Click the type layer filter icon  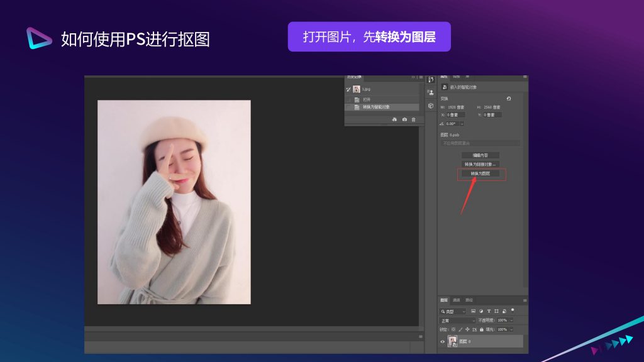(x=489, y=311)
